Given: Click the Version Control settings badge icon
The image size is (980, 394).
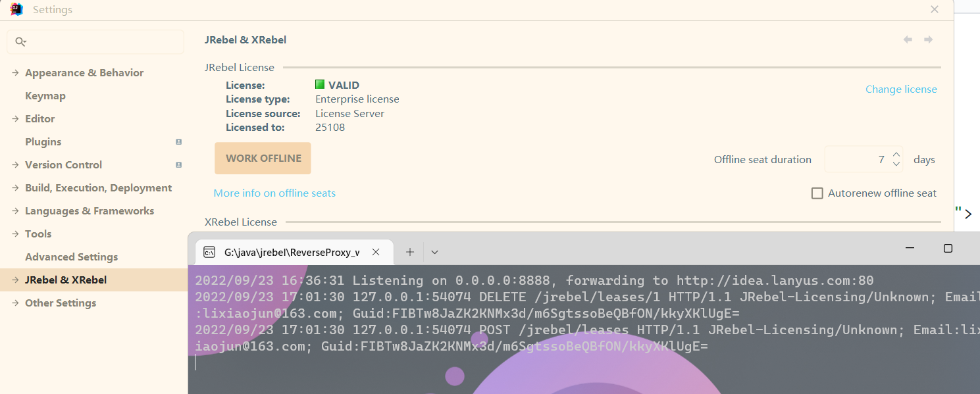Looking at the screenshot, I should pyautogui.click(x=178, y=165).
